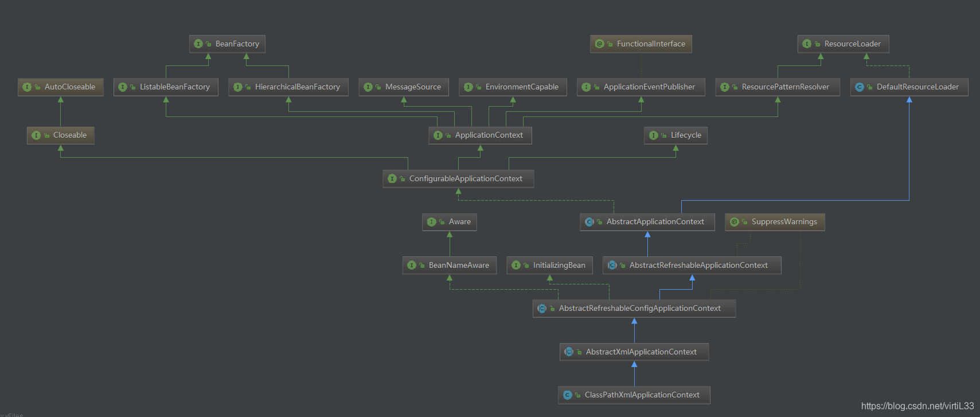Select the ResourcePatternResolver label

click(786, 87)
